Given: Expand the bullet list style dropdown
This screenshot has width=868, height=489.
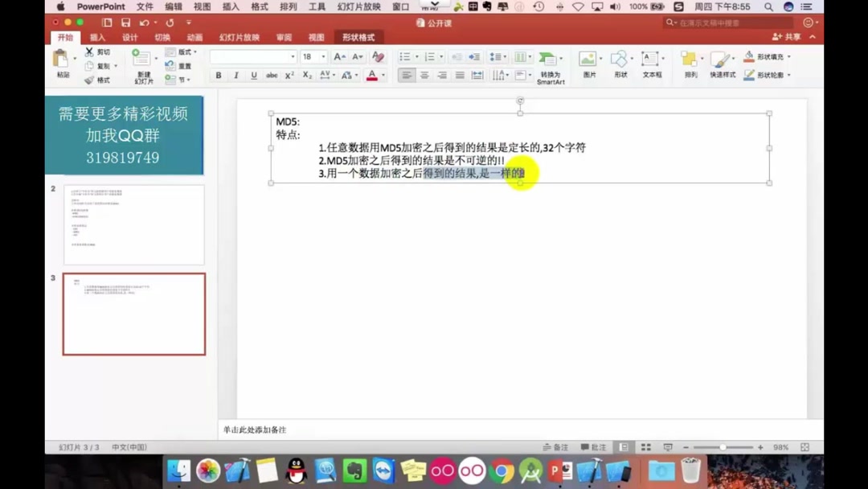Looking at the screenshot, I should [415, 56].
